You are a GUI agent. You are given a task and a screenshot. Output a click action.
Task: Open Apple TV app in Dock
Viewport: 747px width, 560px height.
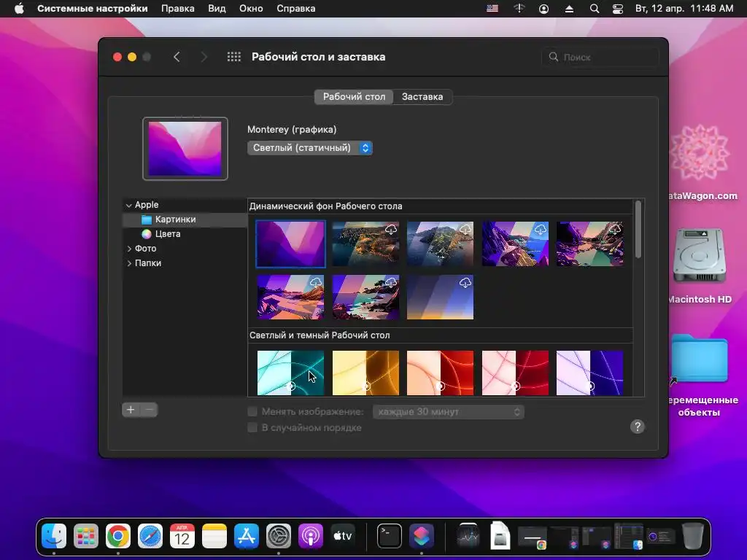343,536
